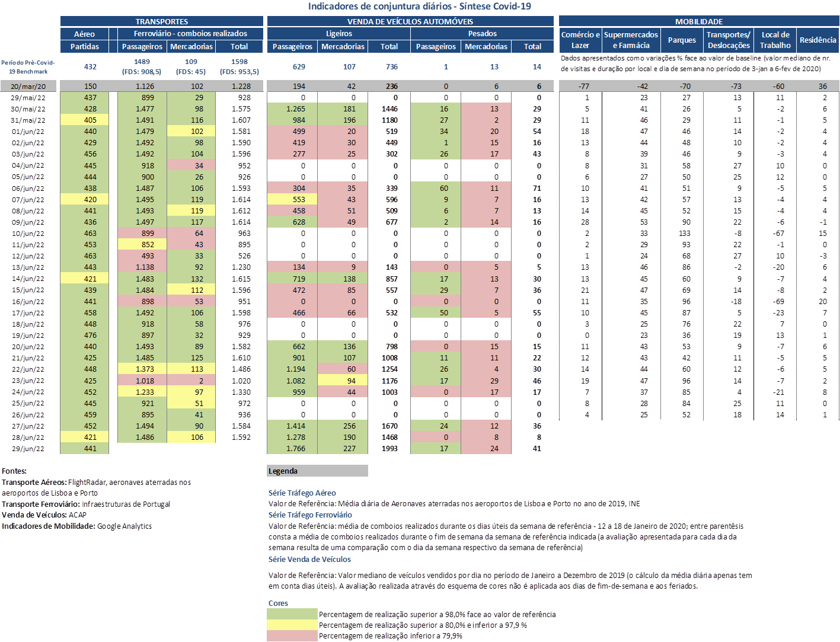Click the 405 air departures cell
This screenshot has width=840, height=642.
pyautogui.click(x=85, y=120)
